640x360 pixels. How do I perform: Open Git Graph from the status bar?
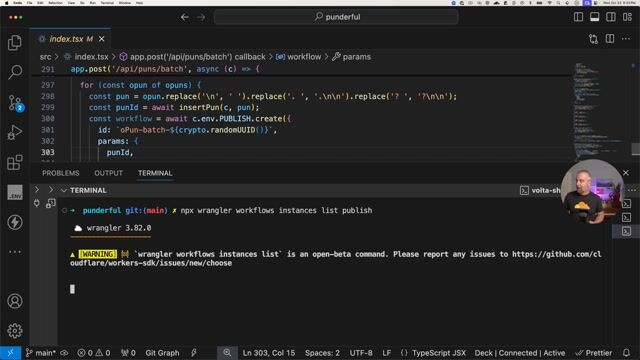coord(162,353)
